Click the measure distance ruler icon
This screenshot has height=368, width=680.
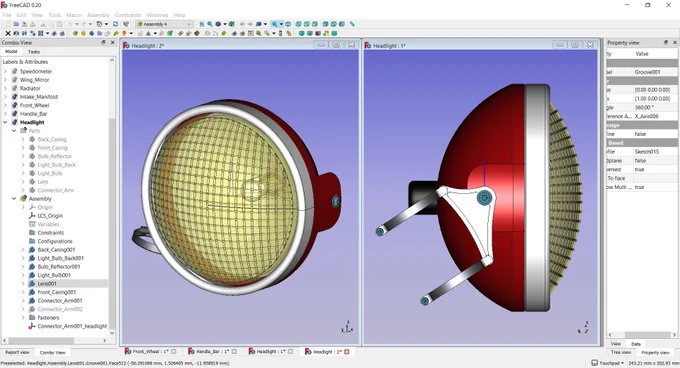tap(352, 24)
